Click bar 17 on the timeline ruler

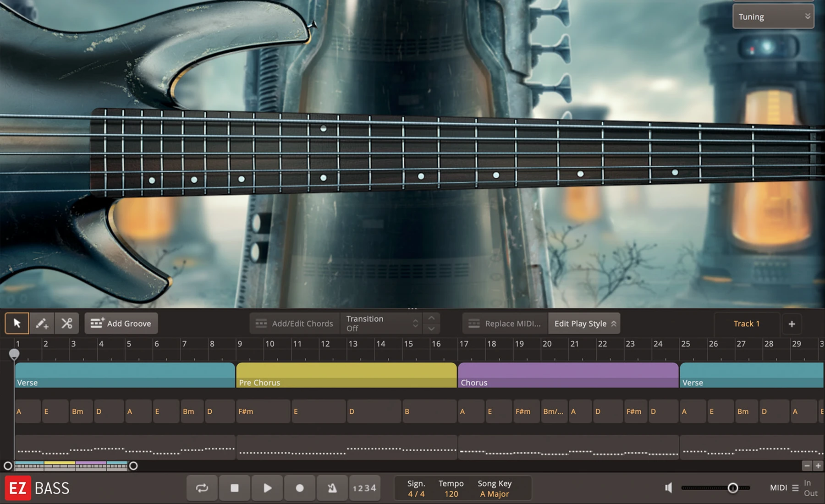pos(464,344)
